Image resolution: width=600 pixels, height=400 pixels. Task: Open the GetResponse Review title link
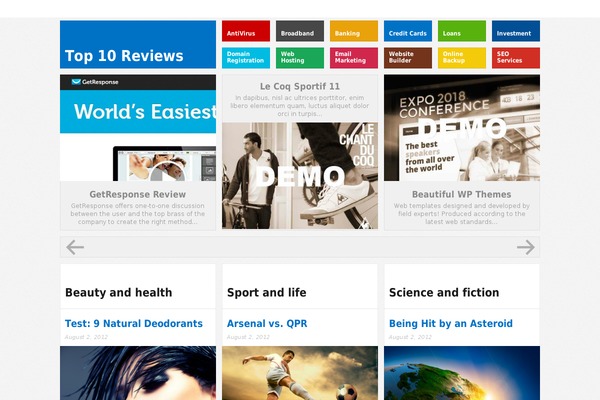point(138,194)
